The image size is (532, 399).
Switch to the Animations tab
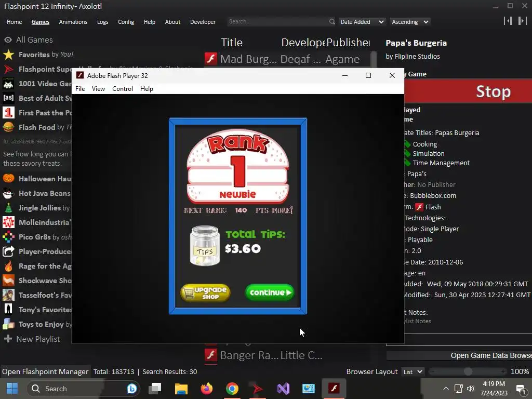click(73, 22)
